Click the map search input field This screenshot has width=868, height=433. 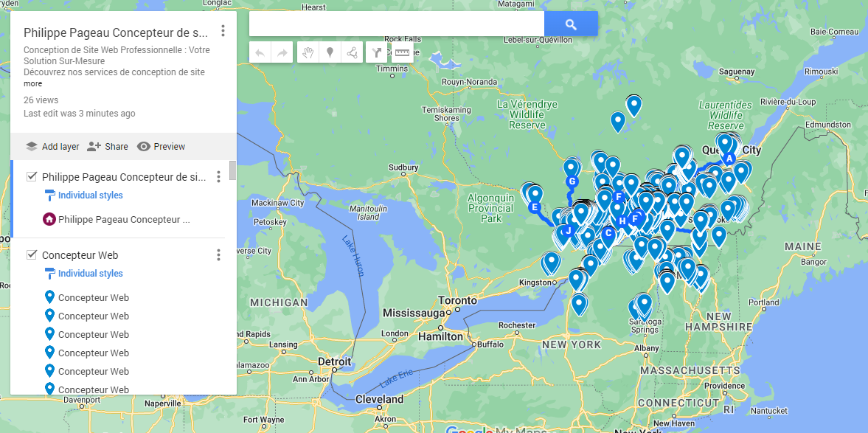(396, 24)
